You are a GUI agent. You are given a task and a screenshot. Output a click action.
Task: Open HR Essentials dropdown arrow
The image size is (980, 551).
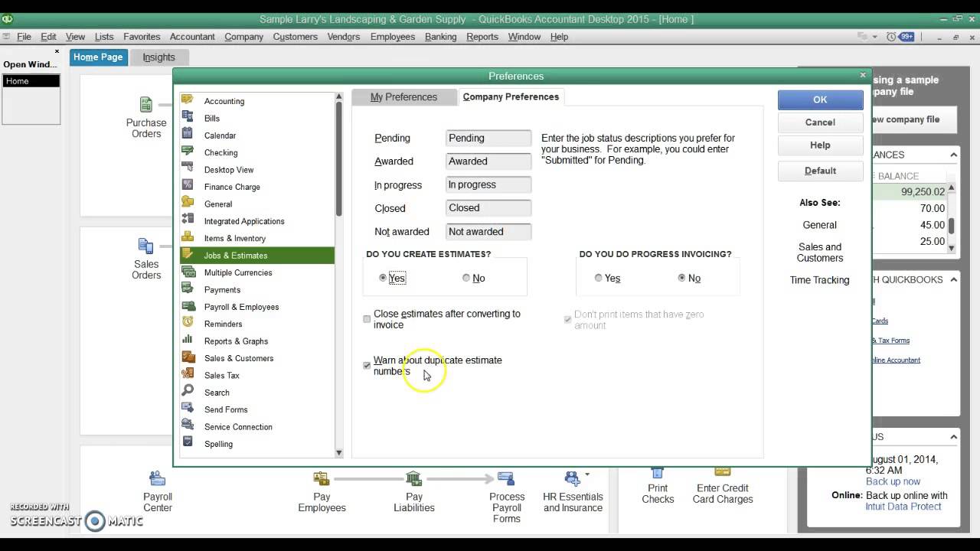point(587,474)
